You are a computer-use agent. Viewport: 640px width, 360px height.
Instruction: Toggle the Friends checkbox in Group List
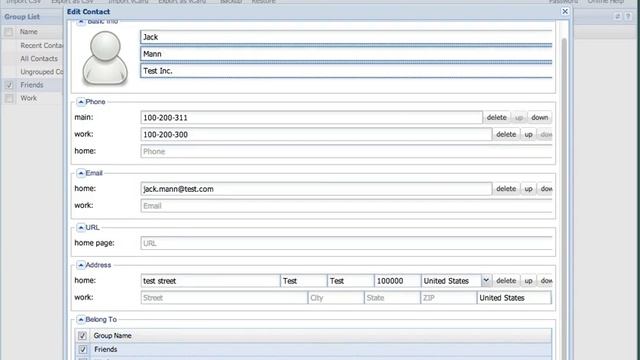coord(9,85)
